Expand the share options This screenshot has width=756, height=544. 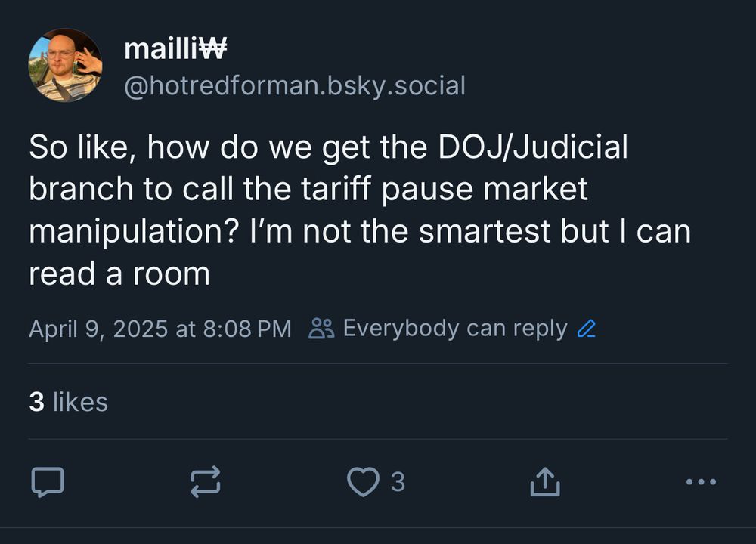[544, 482]
